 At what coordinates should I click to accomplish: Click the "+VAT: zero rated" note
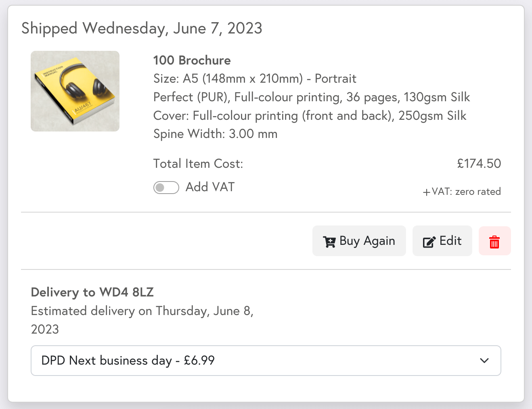462,192
